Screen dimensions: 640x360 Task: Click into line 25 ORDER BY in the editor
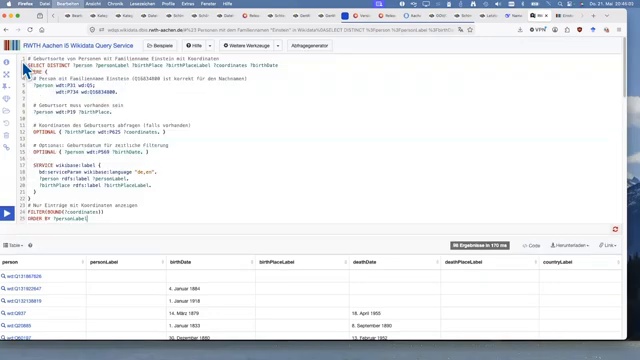point(58,219)
